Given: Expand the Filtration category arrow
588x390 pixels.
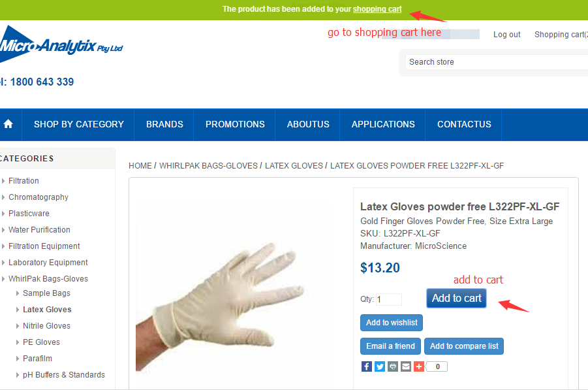Looking at the screenshot, I should tap(3, 181).
